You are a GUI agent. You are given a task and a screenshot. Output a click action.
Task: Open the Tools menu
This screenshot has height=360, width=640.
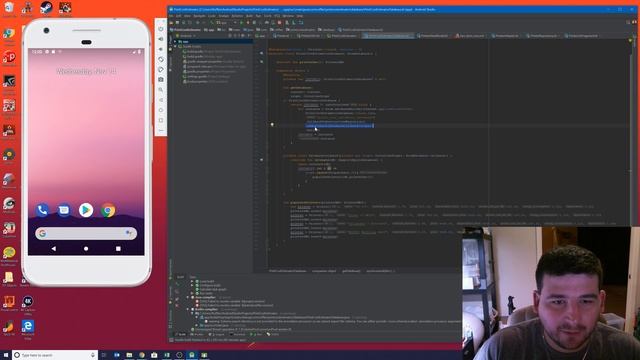pyautogui.click(x=267, y=16)
